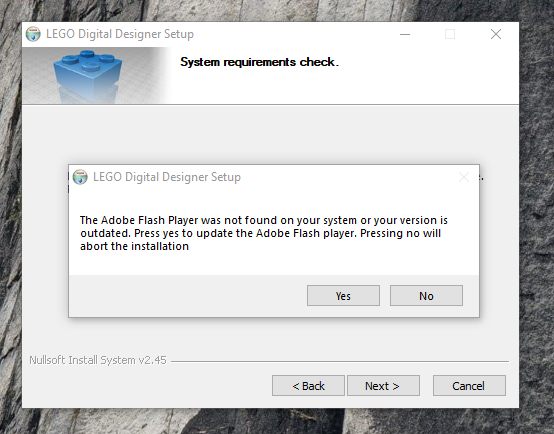Close the Flash Player prompt dialog

(464, 177)
